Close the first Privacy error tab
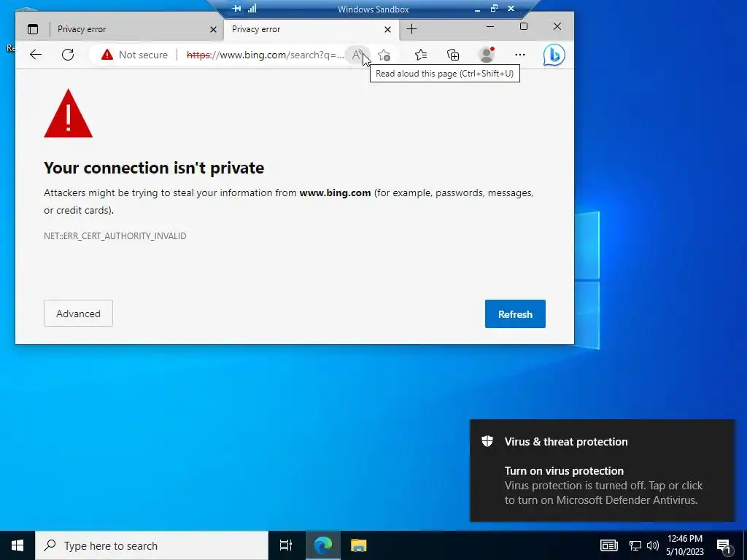This screenshot has width=747, height=560. pyautogui.click(x=213, y=29)
